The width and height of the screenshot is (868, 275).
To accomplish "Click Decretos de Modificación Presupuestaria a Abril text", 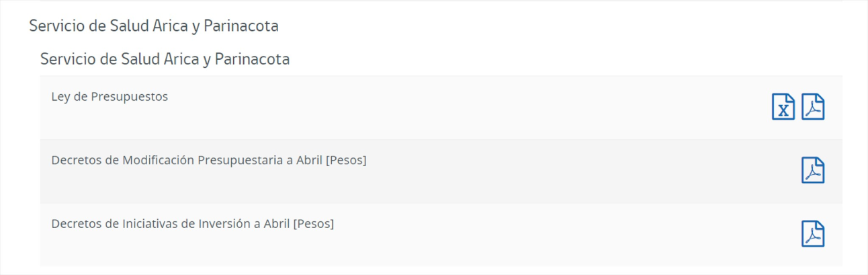I will 187,160.
